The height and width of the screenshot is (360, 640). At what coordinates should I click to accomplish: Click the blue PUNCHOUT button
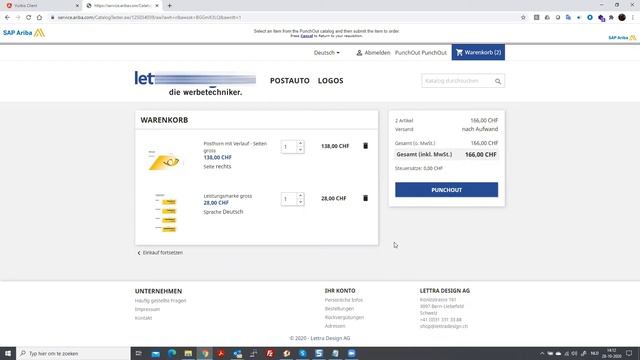(x=447, y=190)
